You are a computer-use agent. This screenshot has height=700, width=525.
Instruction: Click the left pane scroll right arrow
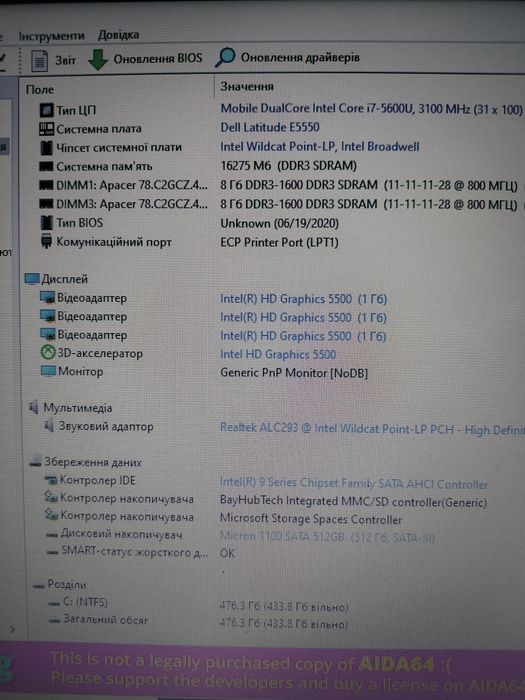pyautogui.click(x=12, y=629)
